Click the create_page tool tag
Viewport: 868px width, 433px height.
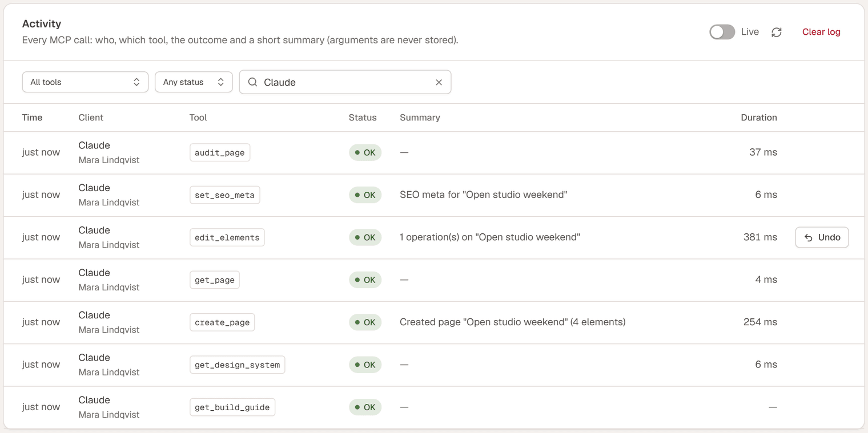222,322
